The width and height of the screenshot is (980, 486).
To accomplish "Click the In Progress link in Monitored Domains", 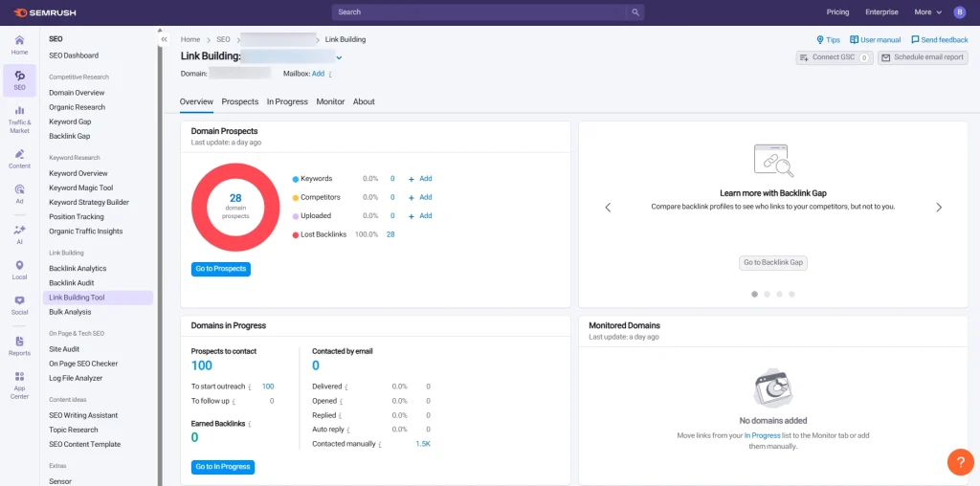I will (x=763, y=435).
